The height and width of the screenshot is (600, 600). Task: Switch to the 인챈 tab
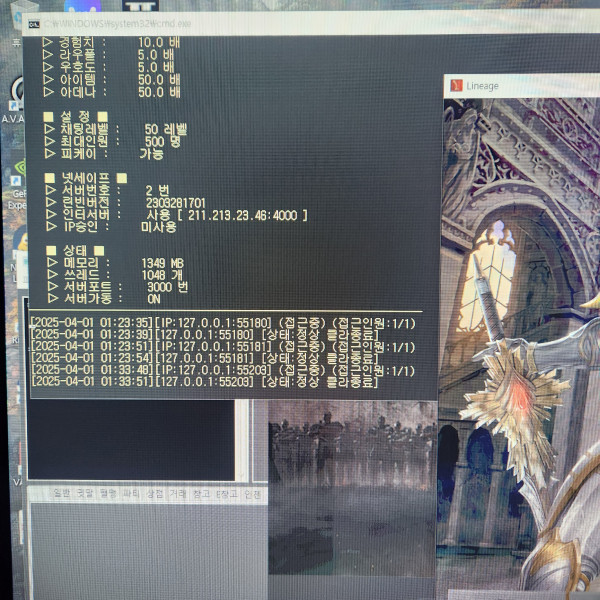253,494
